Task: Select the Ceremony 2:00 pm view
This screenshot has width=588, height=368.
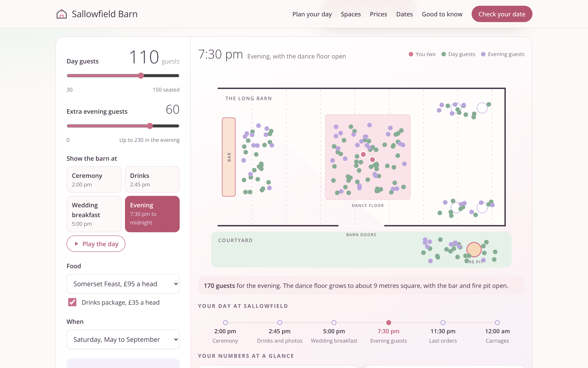Action: pyautogui.click(x=94, y=180)
